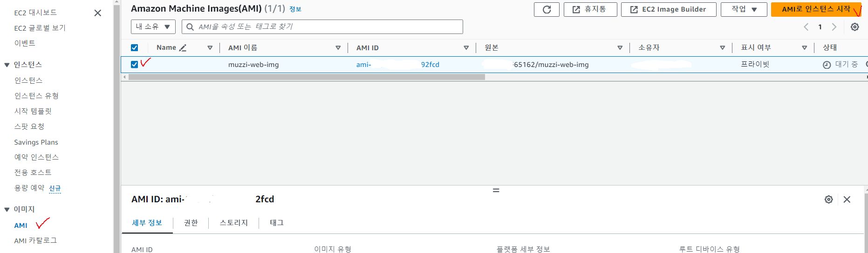
Task: Open 전용 호스트 in sidebar
Action: [x=33, y=172]
